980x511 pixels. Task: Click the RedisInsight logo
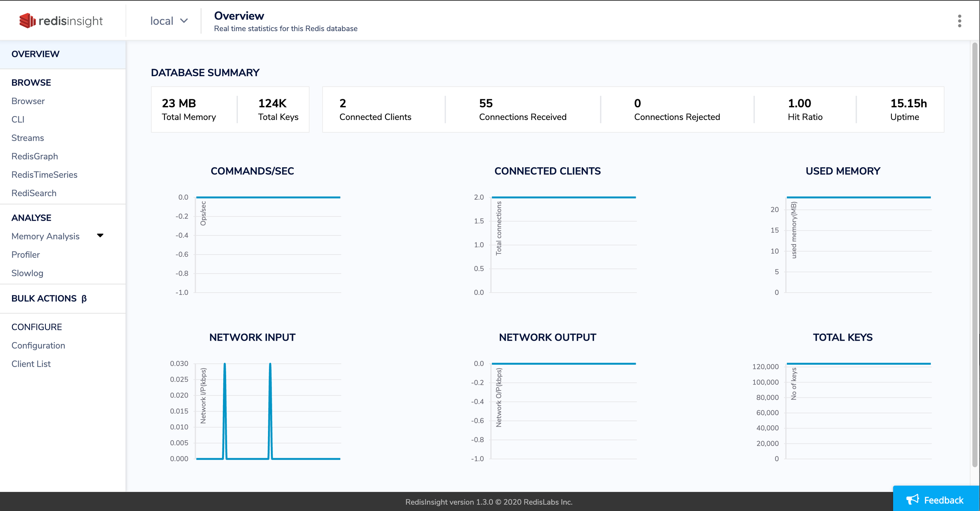[61, 20]
